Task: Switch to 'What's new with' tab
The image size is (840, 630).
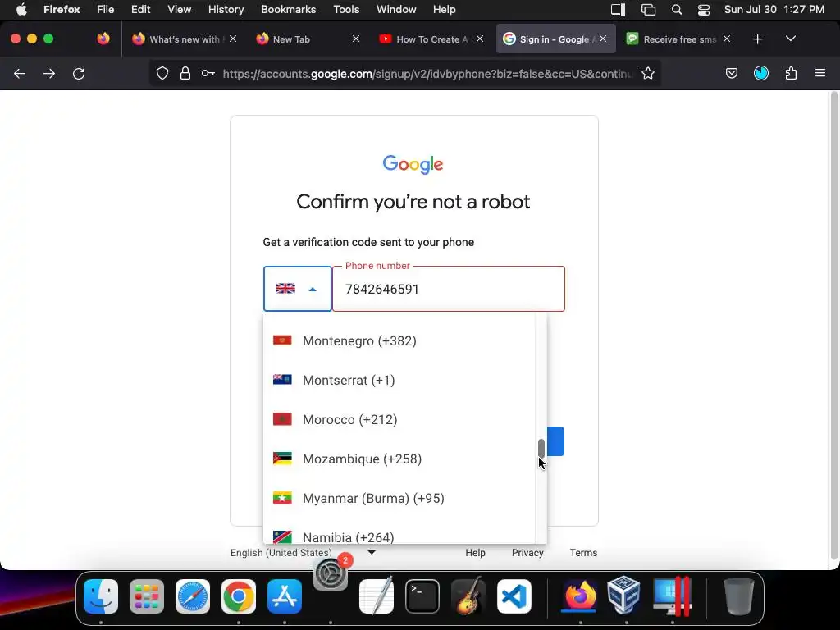Action: (x=184, y=39)
